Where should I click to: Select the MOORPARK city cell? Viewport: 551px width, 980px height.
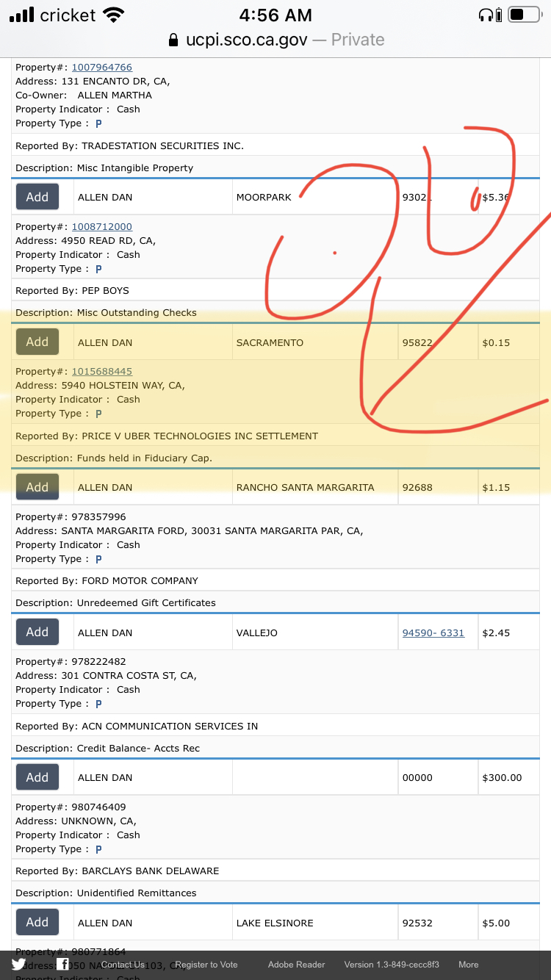315,197
